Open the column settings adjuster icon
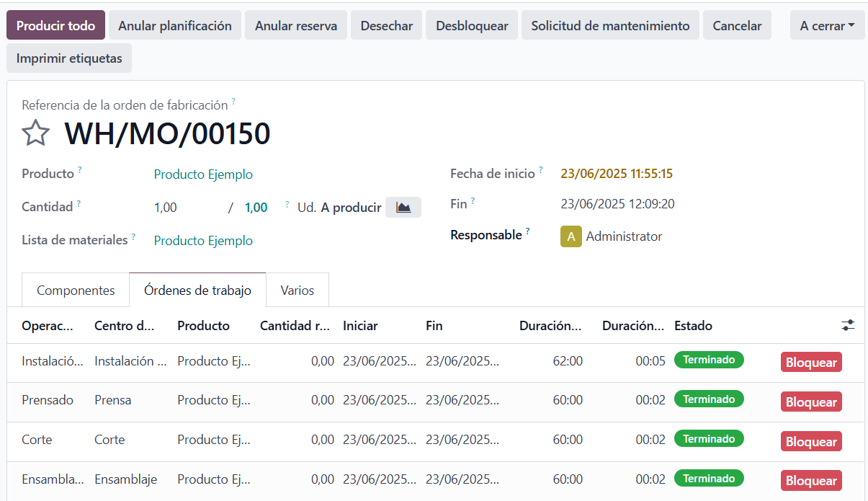The width and height of the screenshot is (868, 501). click(x=848, y=326)
